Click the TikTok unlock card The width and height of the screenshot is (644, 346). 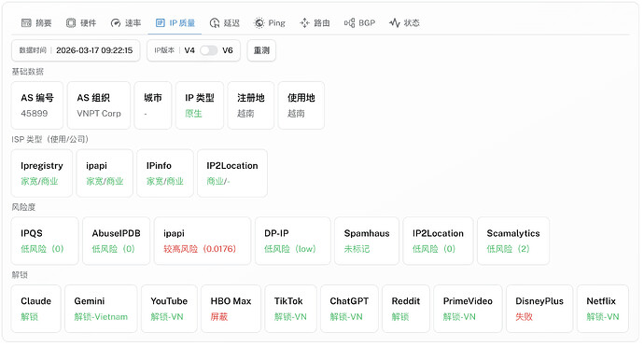pos(291,309)
